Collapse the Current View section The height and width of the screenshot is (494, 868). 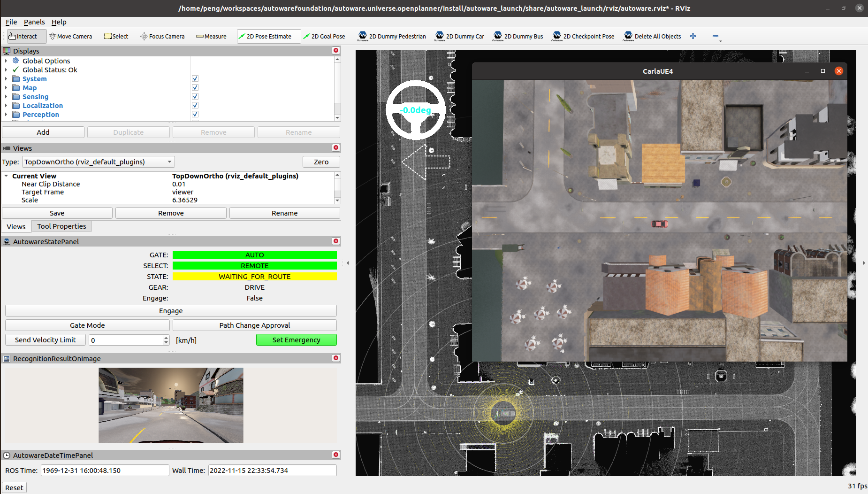(6, 176)
